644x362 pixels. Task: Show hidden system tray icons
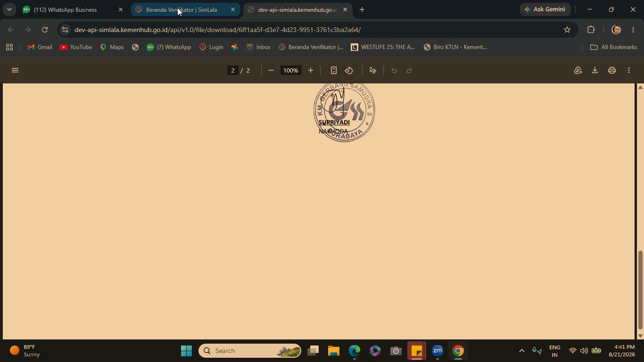point(521,351)
